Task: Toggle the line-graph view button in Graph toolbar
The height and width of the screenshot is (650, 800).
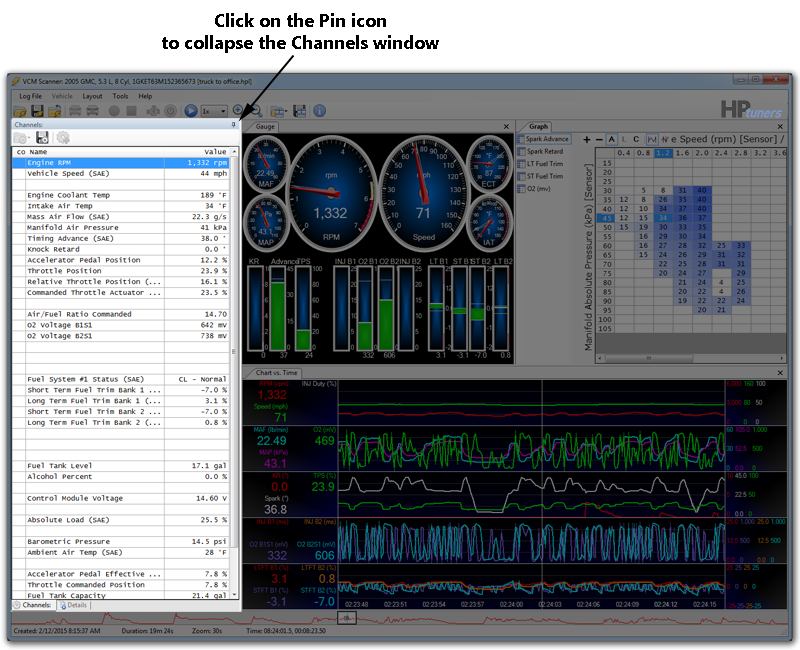Action: point(652,139)
